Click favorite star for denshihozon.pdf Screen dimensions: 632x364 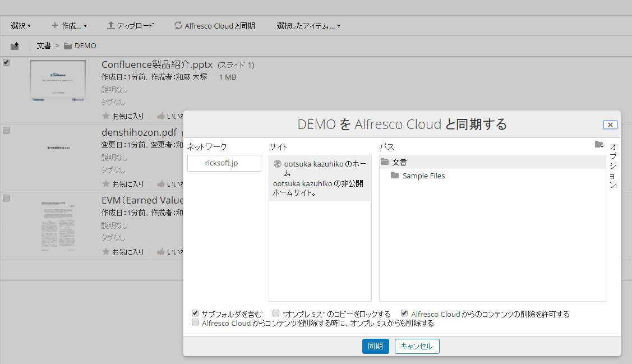tap(106, 184)
